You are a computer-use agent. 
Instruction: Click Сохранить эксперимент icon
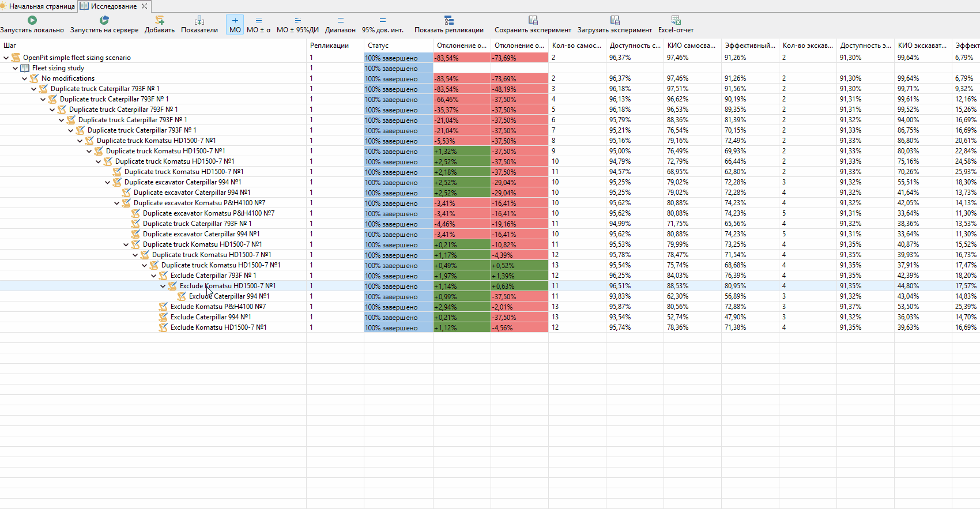point(533,20)
